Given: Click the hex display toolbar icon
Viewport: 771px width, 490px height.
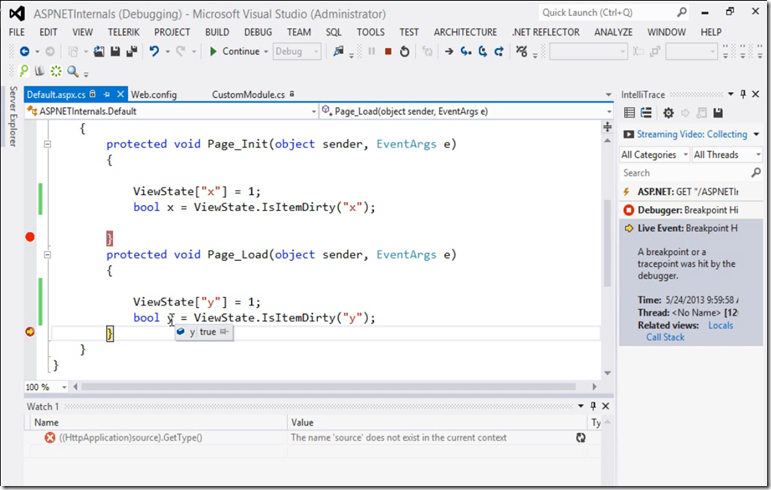Looking at the screenshot, I should pos(522,51).
